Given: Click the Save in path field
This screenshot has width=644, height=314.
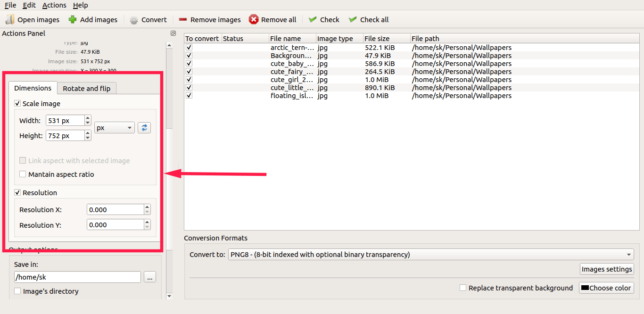Looking at the screenshot, I should [77, 277].
